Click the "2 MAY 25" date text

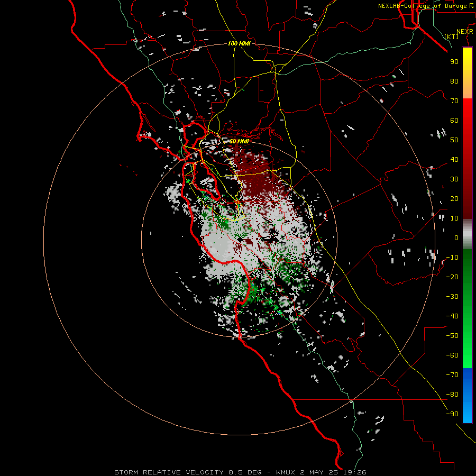coord(318,472)
